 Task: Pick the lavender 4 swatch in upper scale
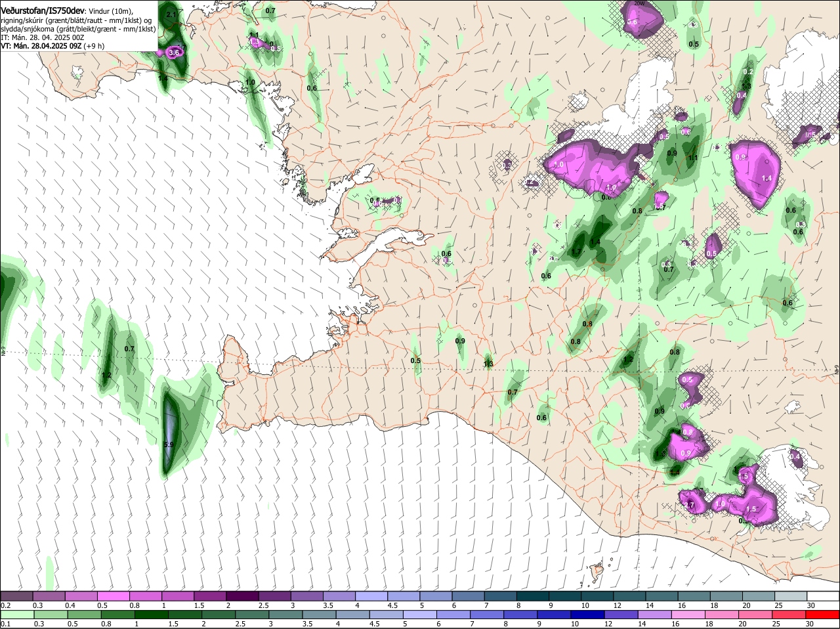371,596
